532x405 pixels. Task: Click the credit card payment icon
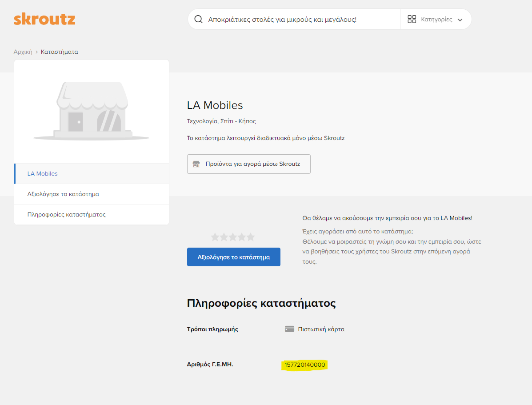(x=289, y=329)
